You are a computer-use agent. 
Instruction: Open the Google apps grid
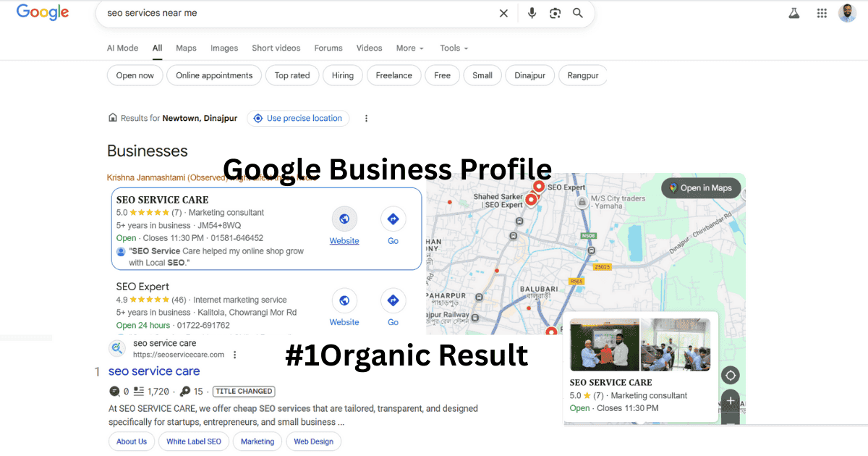[822, 12]
